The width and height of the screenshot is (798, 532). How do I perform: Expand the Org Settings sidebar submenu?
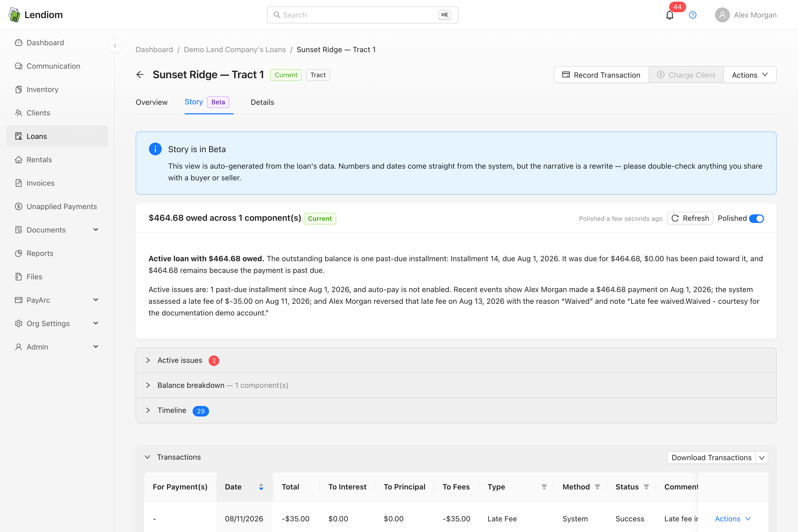pos(96,324)
